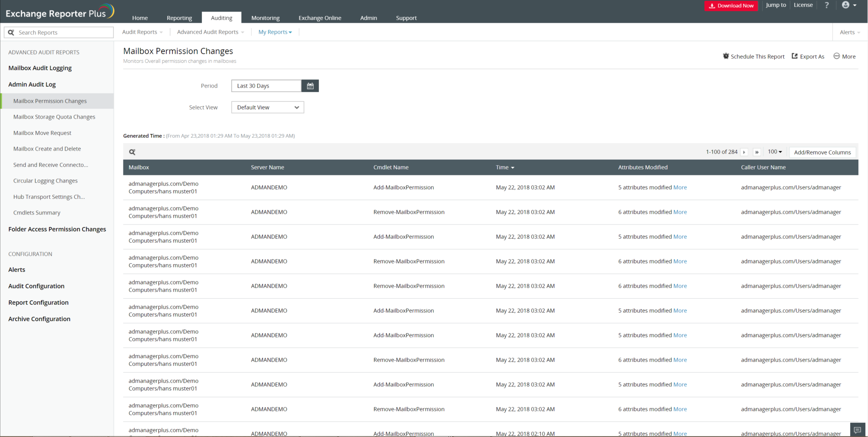Open the period calendar picker icon
This screenshot has height=437, width=868.
tap(310, 86)
